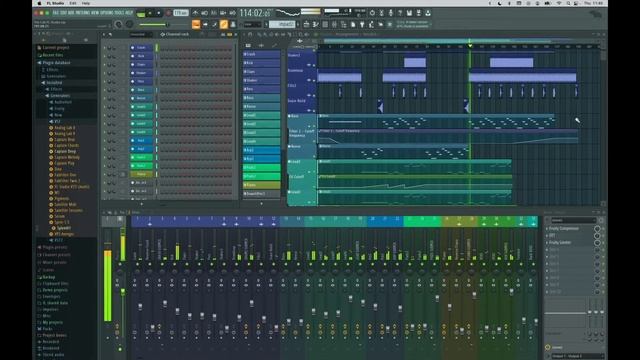Viewport: 640px width, 360px height.
Task: Open macOS Control Center
Action: [x=576, y=3]
